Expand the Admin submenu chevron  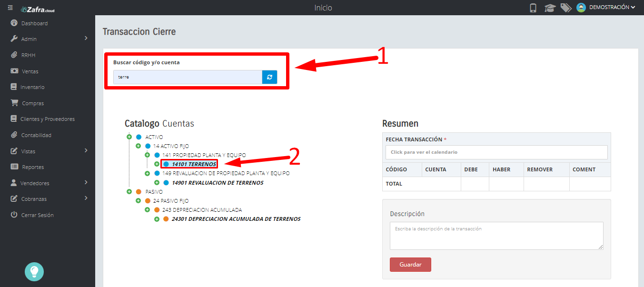(86, 39)
